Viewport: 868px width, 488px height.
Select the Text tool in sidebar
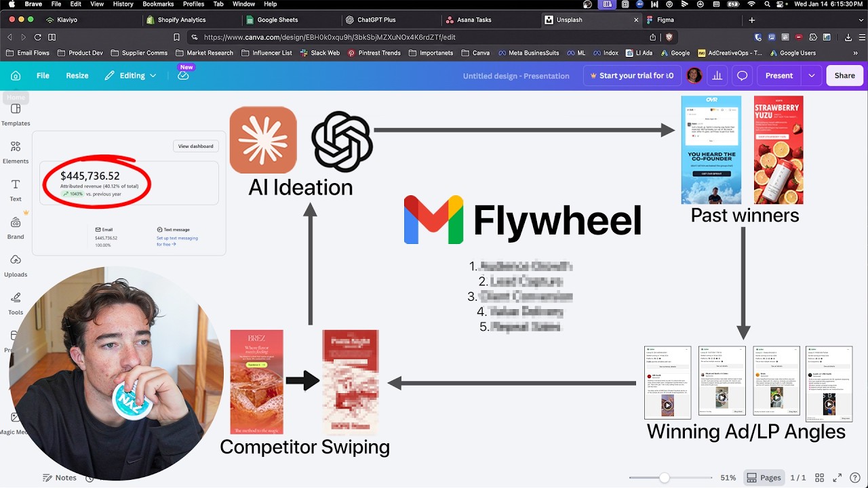(x=16, y=190)
